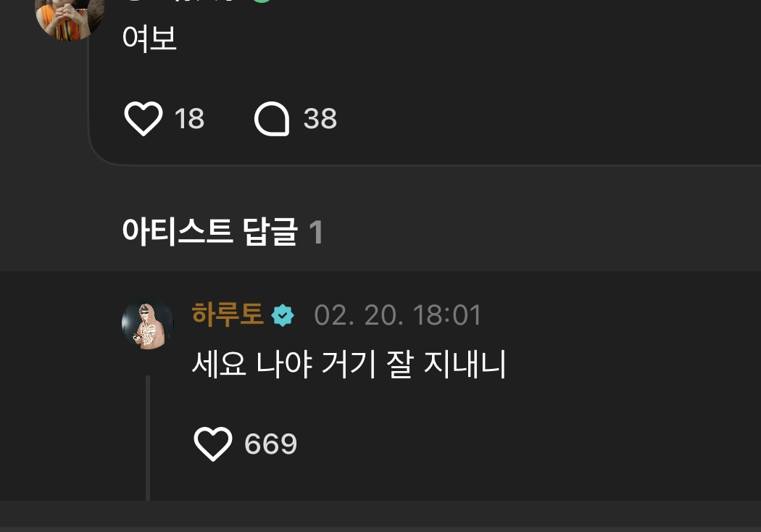View the 669 likes count on reply
Image resolution: width=761 pixels, height=532 pixels.
(x=270, y=444)
